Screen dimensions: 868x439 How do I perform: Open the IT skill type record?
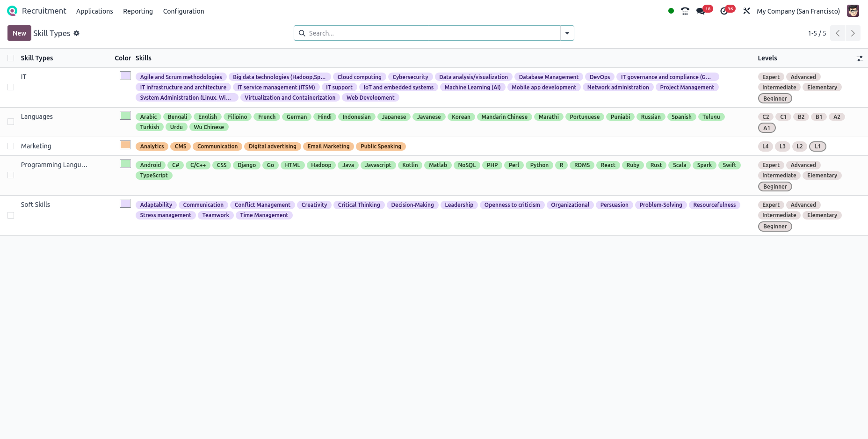(23, 77)
